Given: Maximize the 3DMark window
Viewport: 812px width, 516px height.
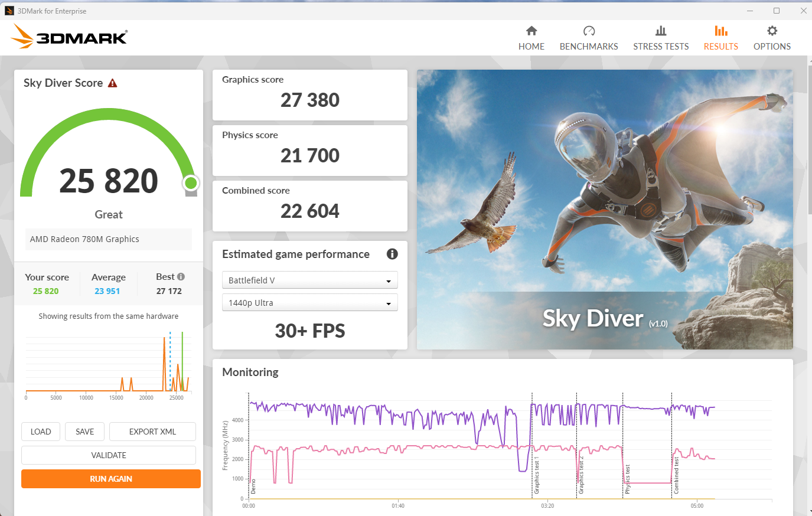Looking at the screenshot, I should tap(777, 11).
